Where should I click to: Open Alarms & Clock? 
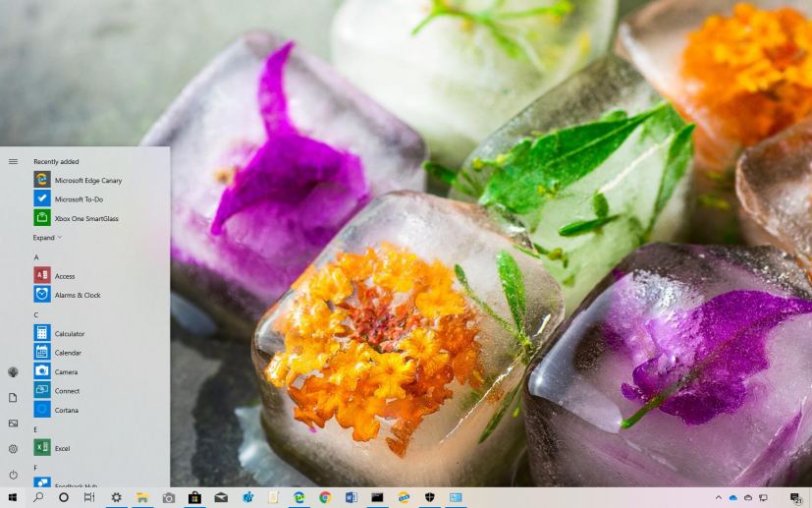67,295
